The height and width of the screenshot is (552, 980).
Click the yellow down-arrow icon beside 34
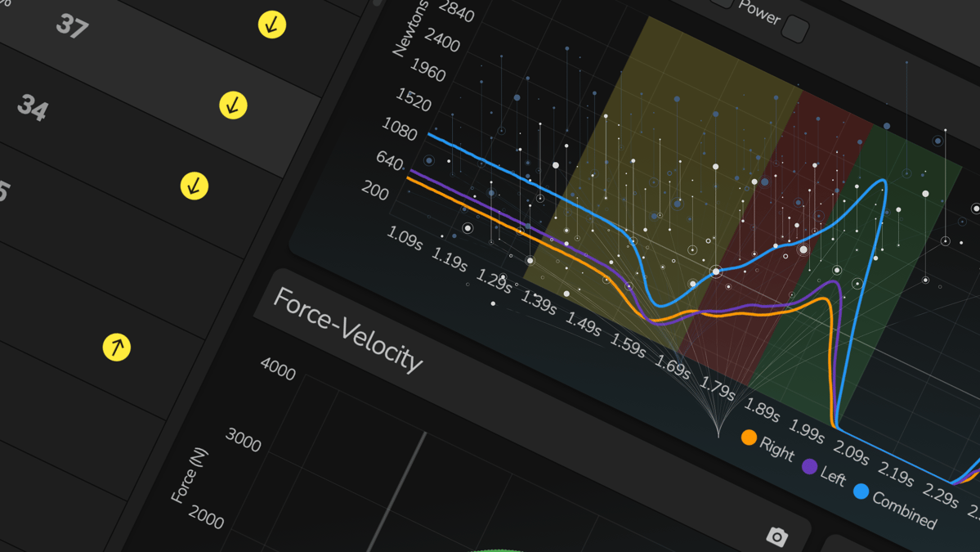[x=233, y=105]
